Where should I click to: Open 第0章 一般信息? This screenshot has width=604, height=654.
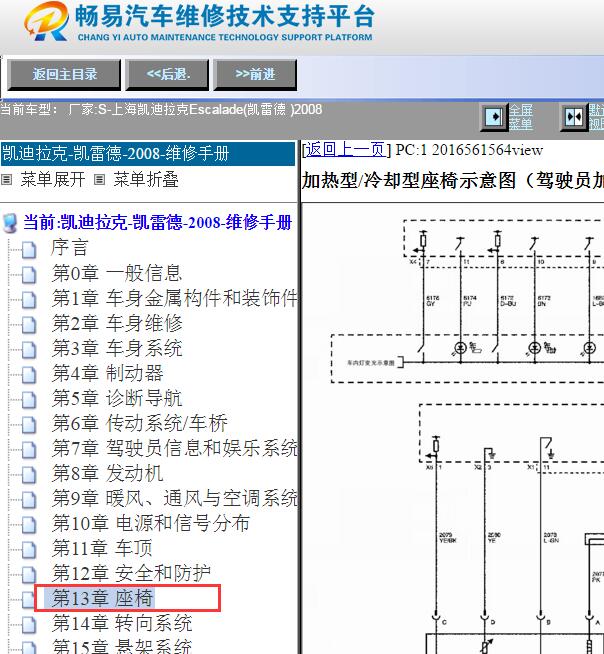click(x=117, y=273)
